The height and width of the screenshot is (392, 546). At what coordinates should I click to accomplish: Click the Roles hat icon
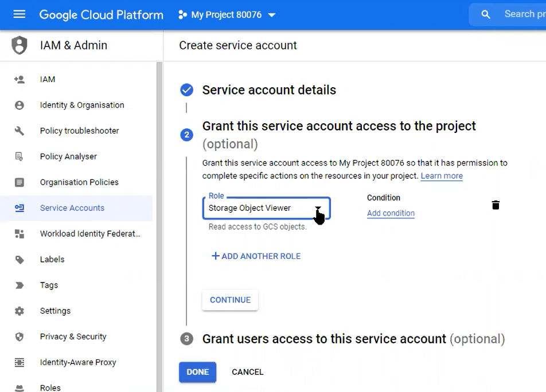[x=19, y=388]
